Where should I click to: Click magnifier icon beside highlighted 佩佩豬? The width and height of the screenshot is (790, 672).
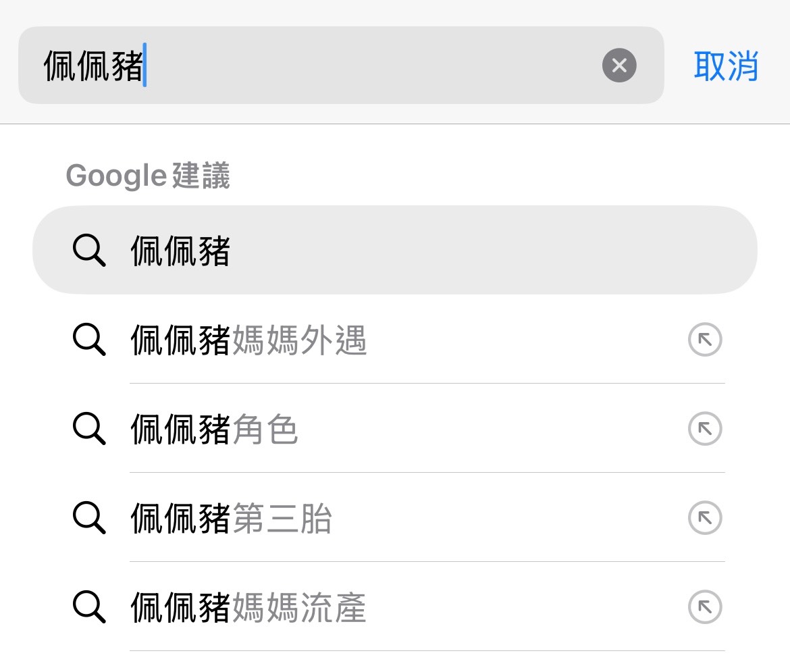[x=89, y=250]
